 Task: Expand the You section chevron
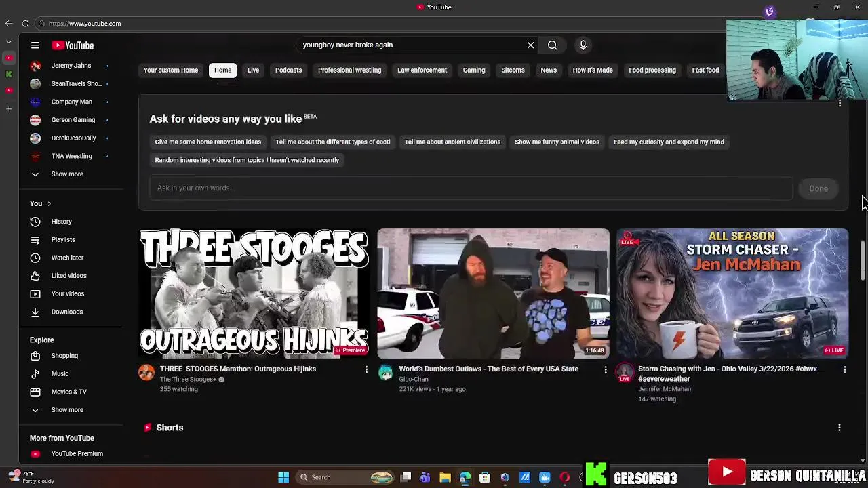[x=49, y=203]
